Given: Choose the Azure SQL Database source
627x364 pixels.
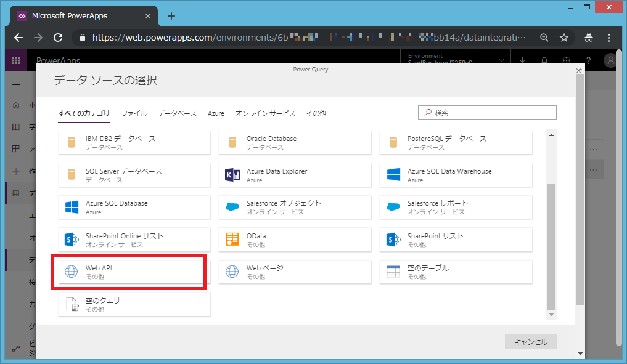Looking at the screenshot, I should (x=134, y=208).
